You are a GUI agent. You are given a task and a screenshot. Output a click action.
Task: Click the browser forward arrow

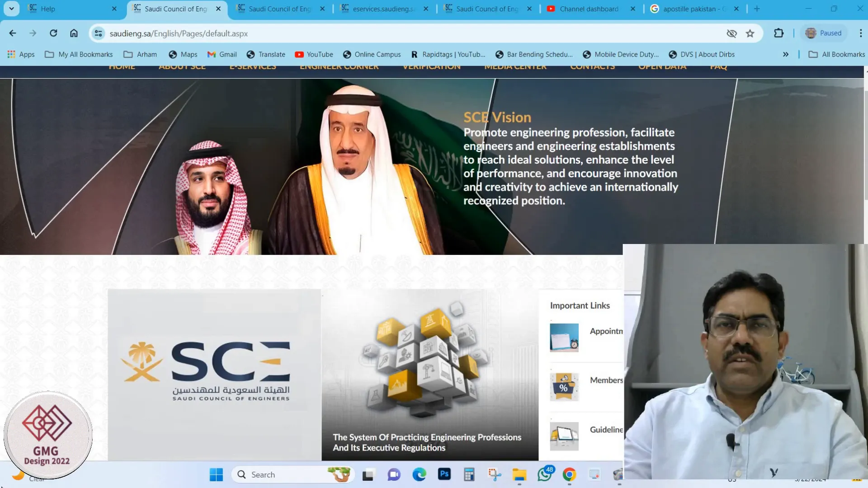[x=33, y=33]
